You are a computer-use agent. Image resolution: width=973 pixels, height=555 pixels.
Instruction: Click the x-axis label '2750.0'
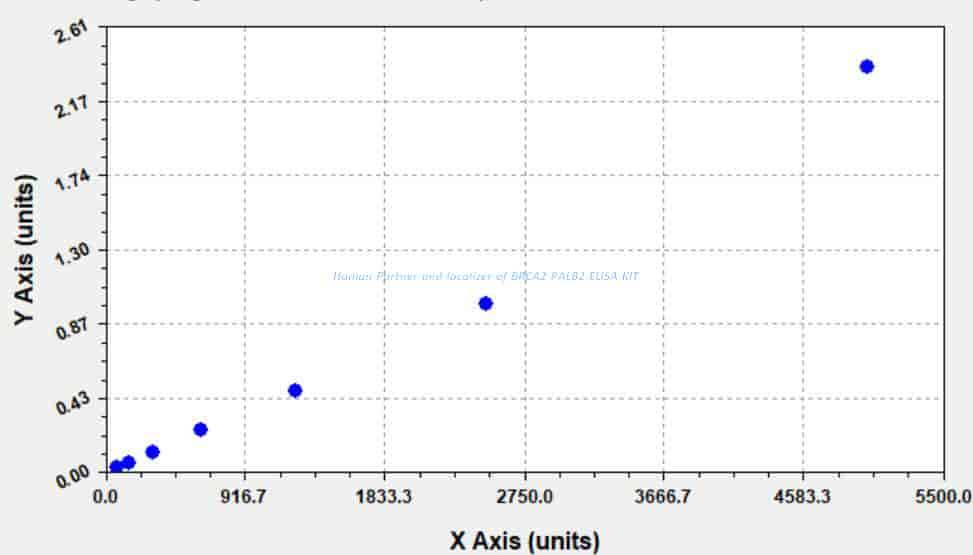click(525, 497)
